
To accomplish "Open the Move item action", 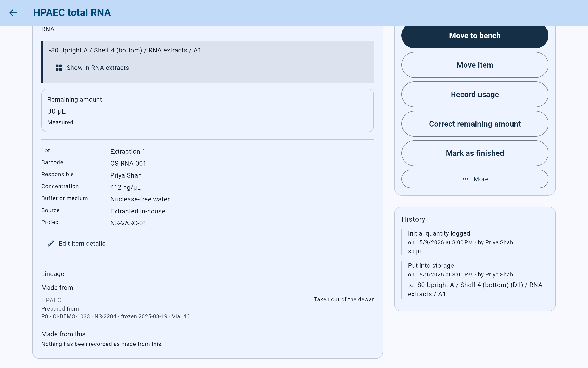I will tap(475, 65).
